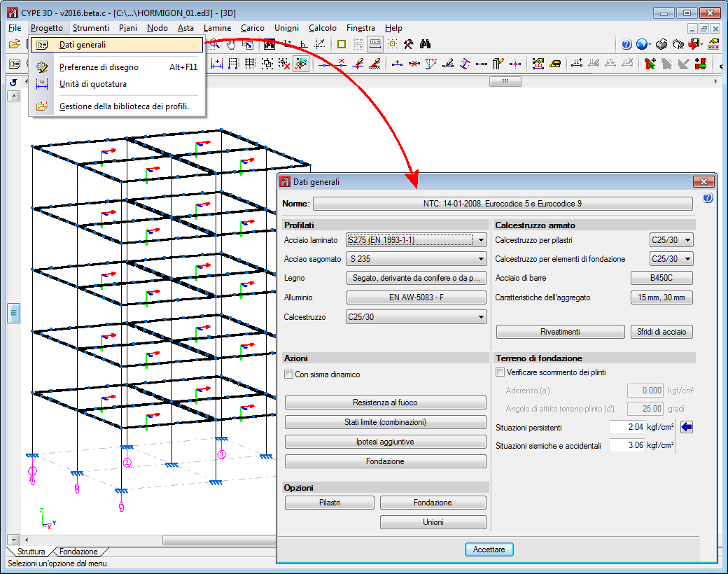Select the zoom window magnifier tool
This screenshot has width=728, height=574.
click(214, 44)
